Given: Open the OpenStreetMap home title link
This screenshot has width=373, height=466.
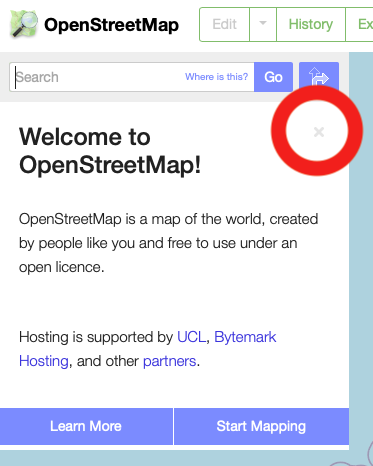Looking at the screenshot, I should click(x=111, y=25).
